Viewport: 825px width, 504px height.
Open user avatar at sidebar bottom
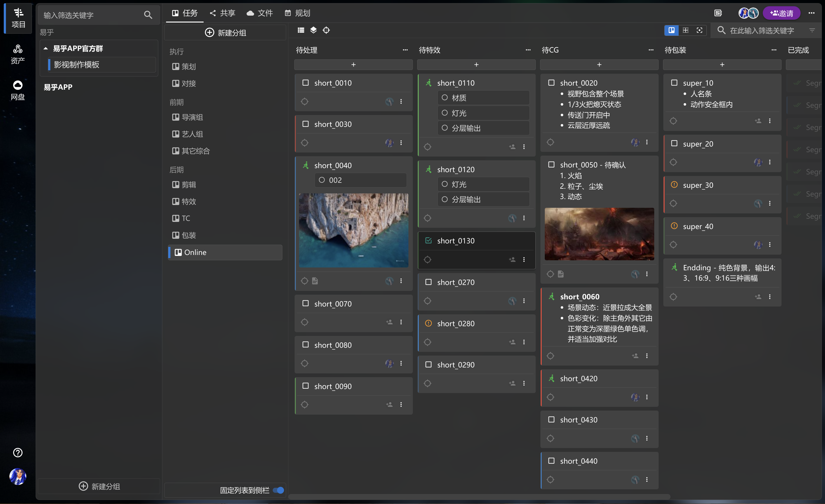[18, 476]
